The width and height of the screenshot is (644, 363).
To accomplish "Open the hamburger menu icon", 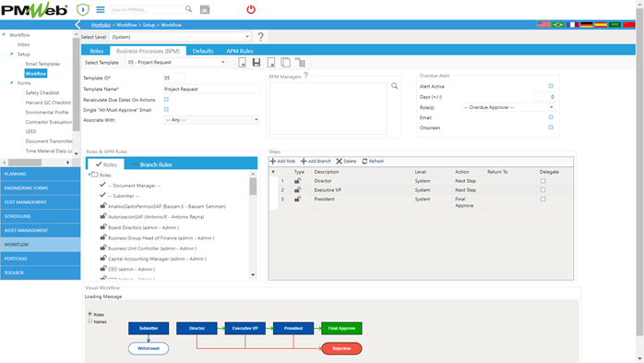I will [101, 9].
